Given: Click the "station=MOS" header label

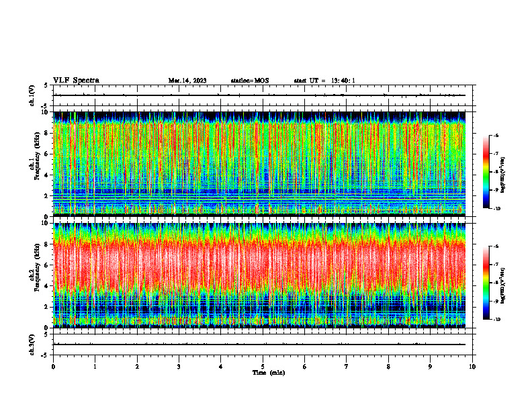Looking at the screenshot, I should pos(250,81).
